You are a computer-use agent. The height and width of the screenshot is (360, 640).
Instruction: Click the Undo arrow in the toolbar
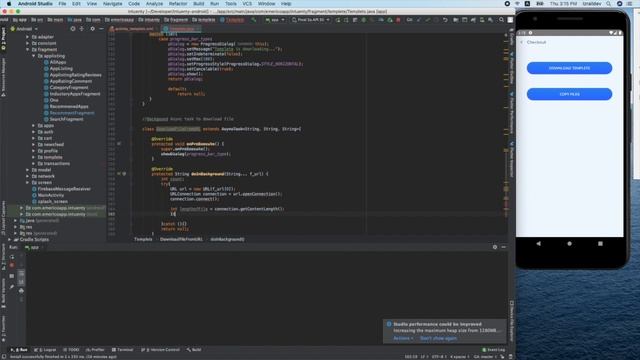[x=445, y=20]
